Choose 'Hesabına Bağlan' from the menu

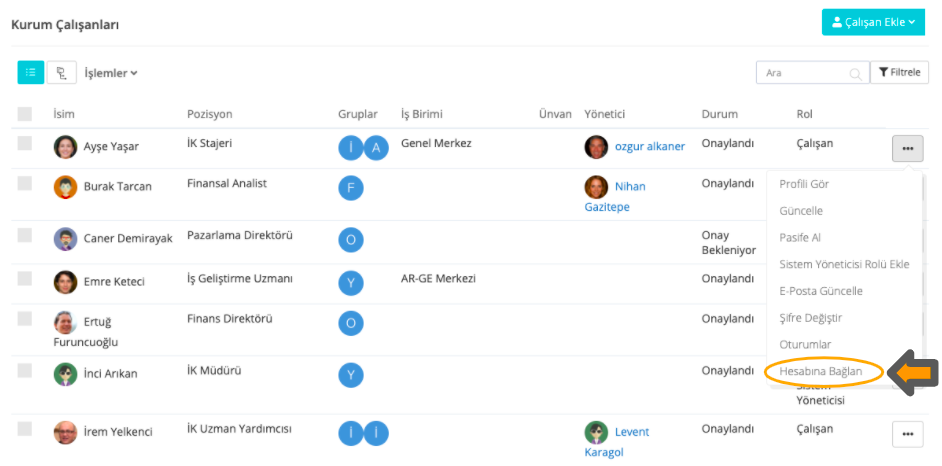(x=820, y=371)
